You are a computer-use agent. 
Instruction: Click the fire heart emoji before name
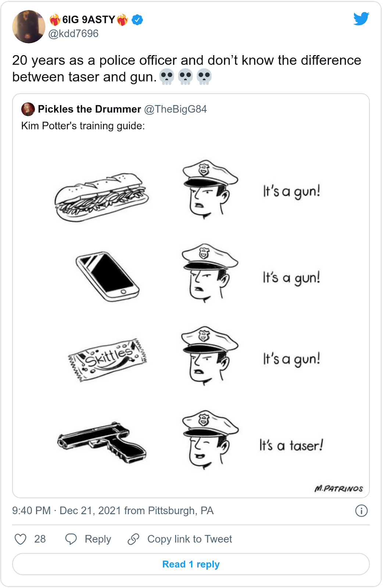[55, 19]
